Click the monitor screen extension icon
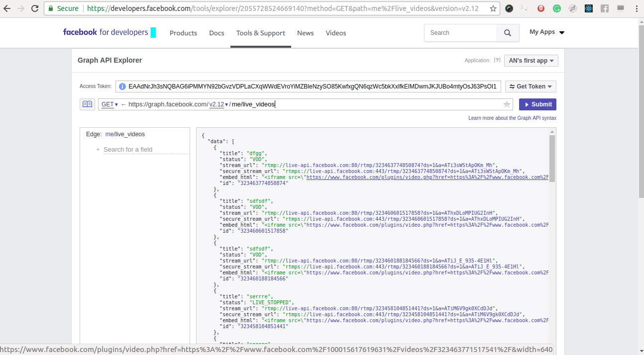 [620, 8]
